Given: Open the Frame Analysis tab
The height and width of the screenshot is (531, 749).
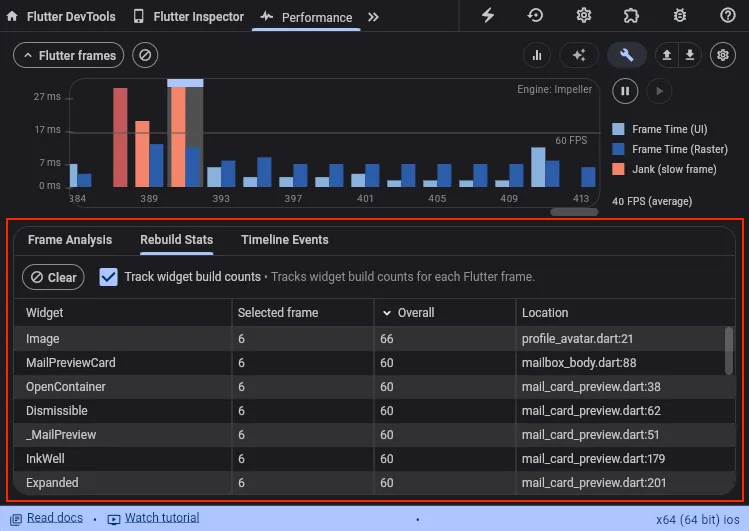Looking at the screenshot, I should click(70, 240).
